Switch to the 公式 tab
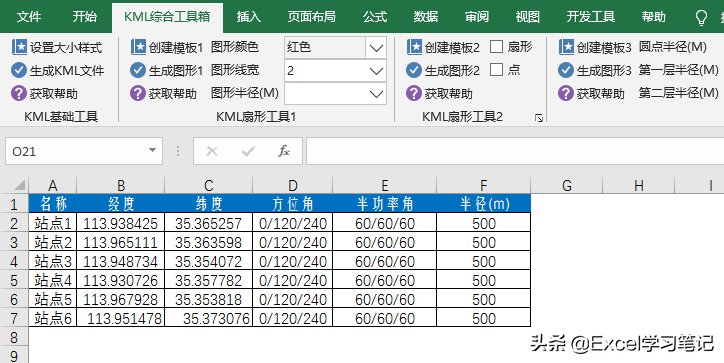 [375, 17]
